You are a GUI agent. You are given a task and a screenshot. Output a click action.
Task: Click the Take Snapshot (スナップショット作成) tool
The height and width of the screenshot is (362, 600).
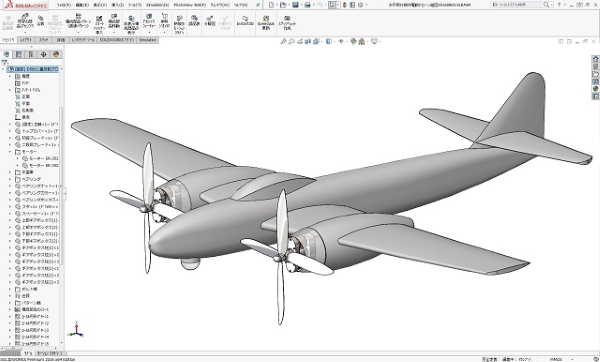click(x=287, y=22)
